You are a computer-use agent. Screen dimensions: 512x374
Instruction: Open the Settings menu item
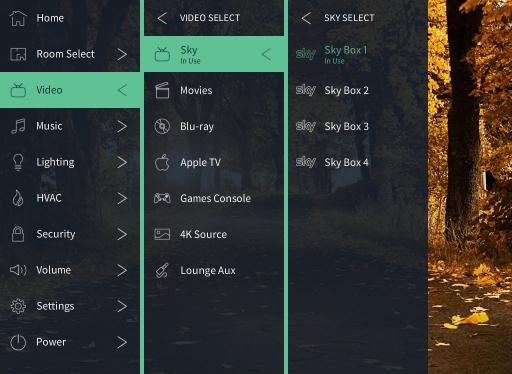coord(70,306)
